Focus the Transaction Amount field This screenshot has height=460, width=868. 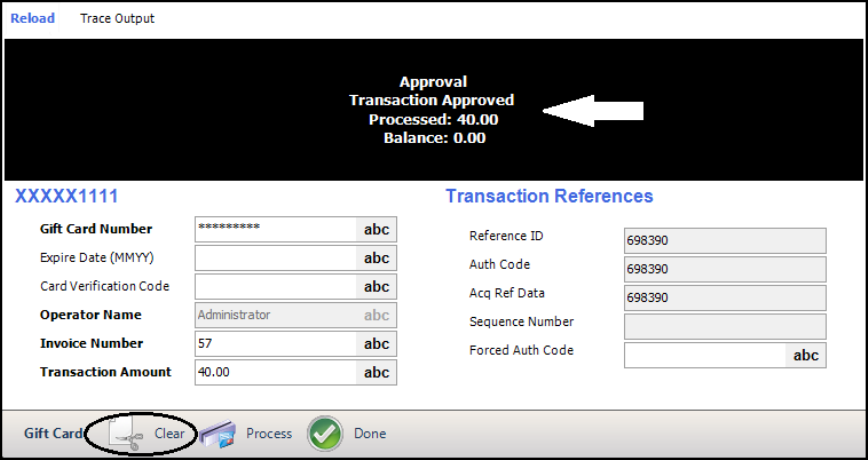[275, 373]
